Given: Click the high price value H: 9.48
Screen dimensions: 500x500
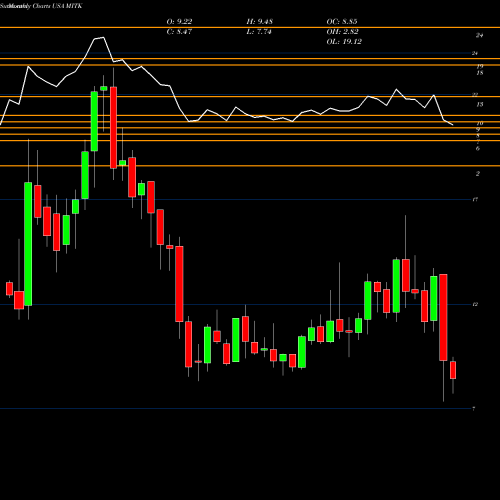Looking at the screenshot, I should pyautogui.click(x=260, y=22).
